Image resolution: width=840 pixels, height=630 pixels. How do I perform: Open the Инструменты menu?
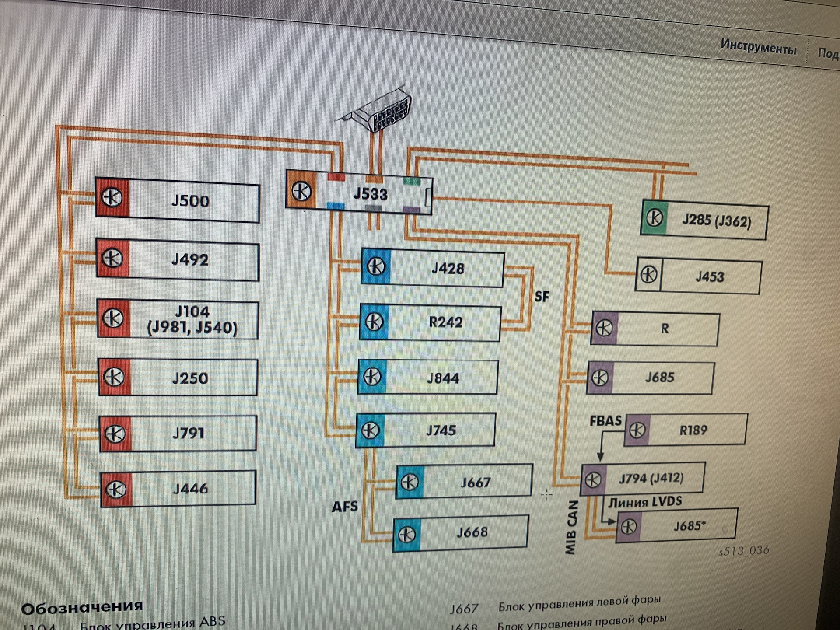[x=758, y=47]
